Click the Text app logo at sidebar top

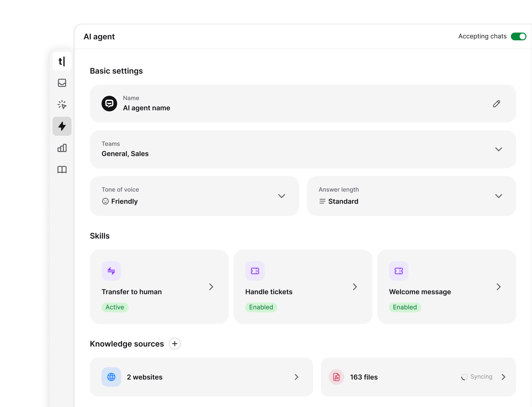click(x=62, y=61)
